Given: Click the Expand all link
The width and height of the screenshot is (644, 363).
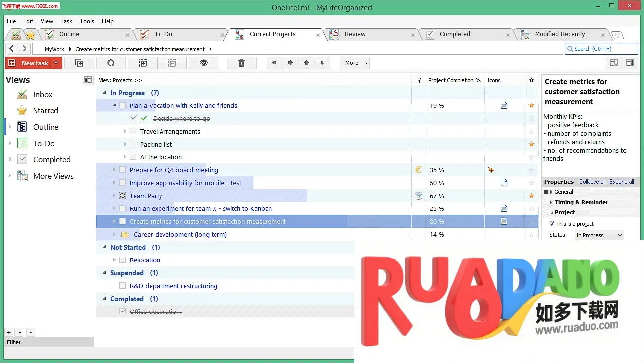Looking at the screenshot, I should (x=621, y=182).
